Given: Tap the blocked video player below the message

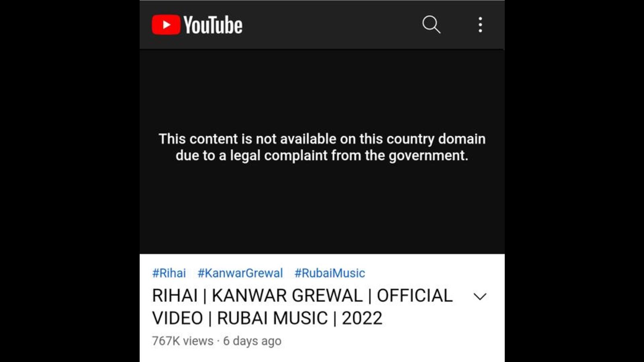Looking at the screenshot, I should click(322, 209).
